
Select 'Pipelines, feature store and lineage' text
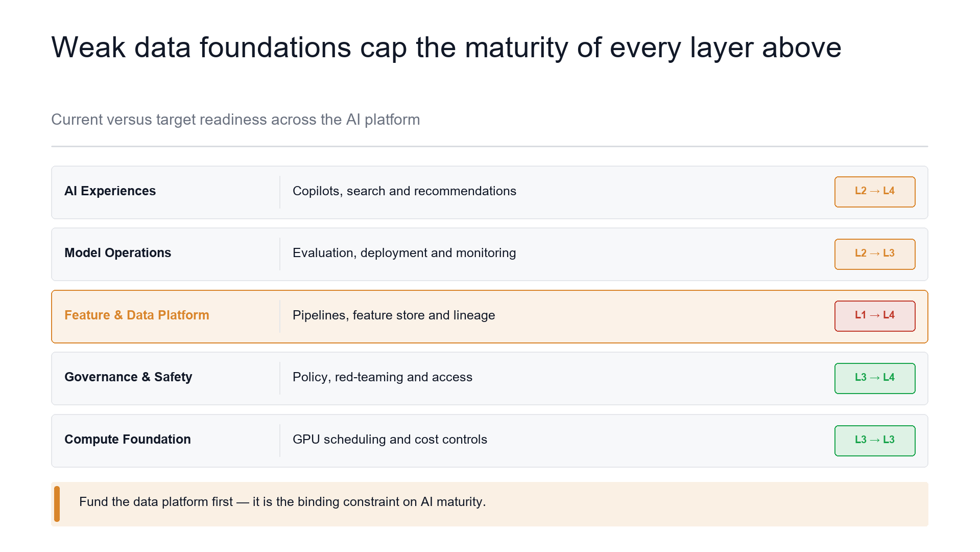tap(394, 315)
